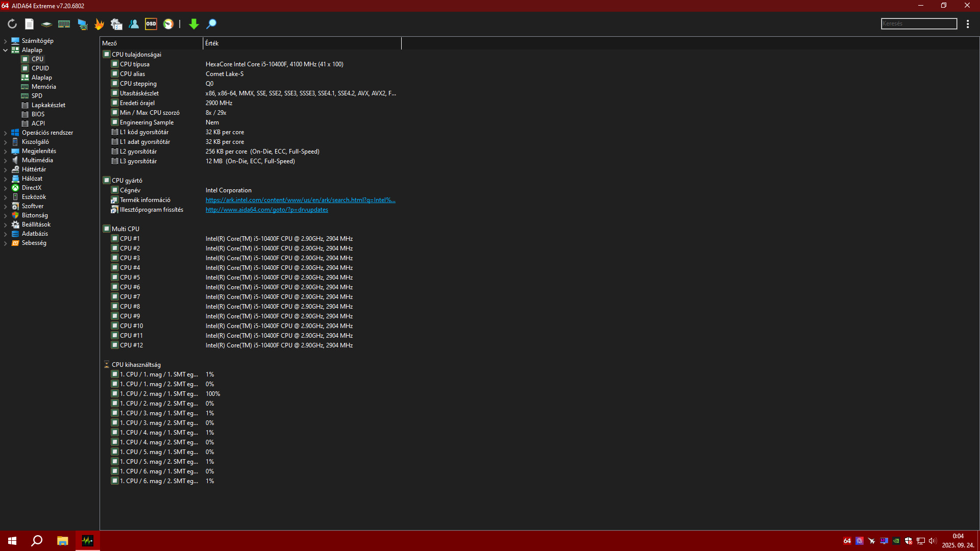The height and width of the screenshot is (551, 980).
Task: Select the Memória tree item
Action: coord(43,87)
